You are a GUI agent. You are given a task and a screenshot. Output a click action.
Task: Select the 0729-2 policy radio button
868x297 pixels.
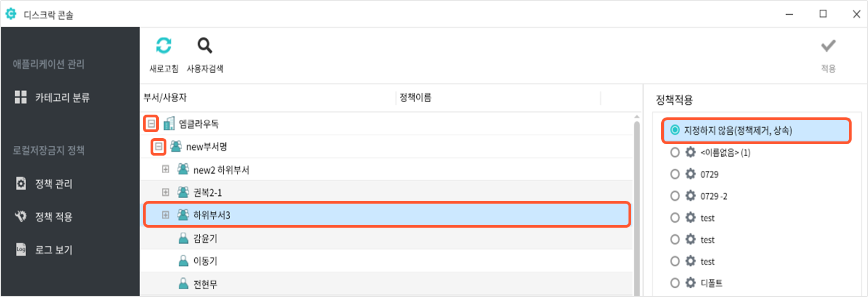675,196
